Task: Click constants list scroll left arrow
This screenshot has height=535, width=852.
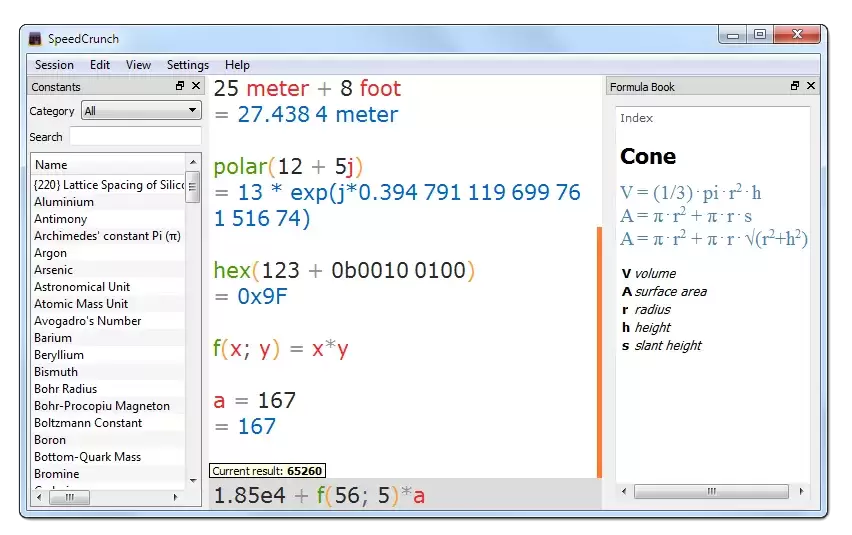Action: pyautogui.click(x=39, y=497)
